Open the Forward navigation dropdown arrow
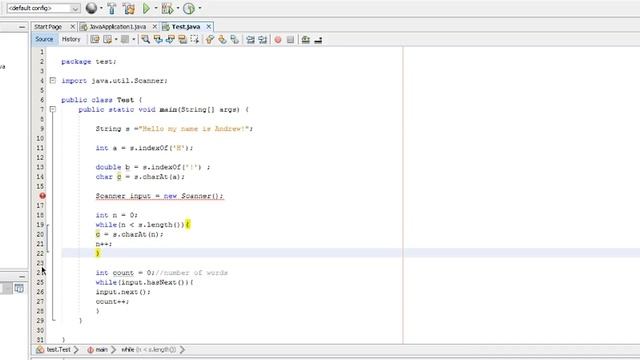 (133, 40)
